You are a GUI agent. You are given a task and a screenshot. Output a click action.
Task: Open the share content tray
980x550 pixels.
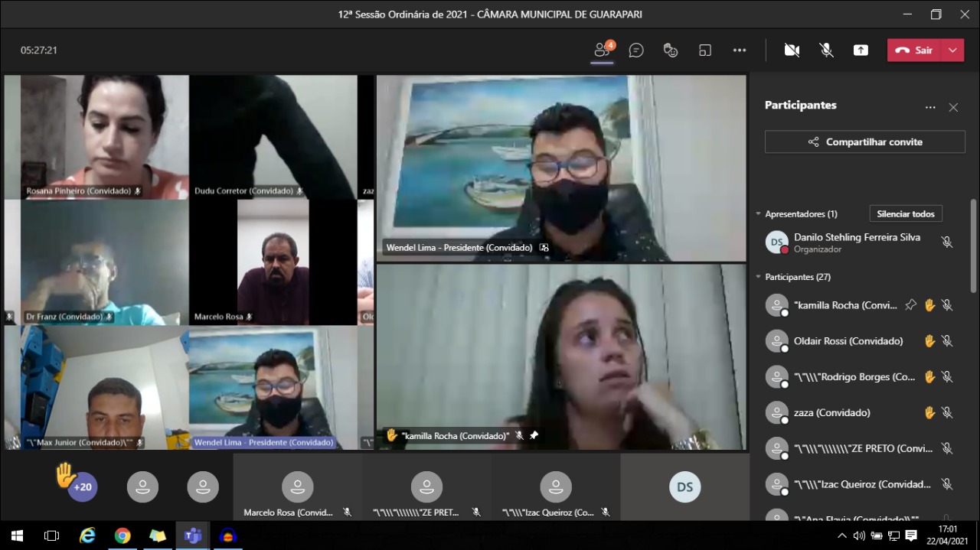click(861, 50)
